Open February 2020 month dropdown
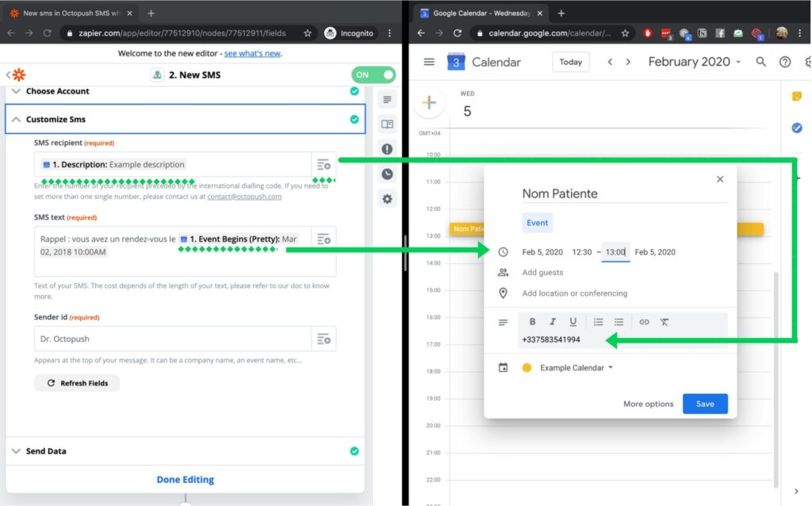 coord(695,62)
